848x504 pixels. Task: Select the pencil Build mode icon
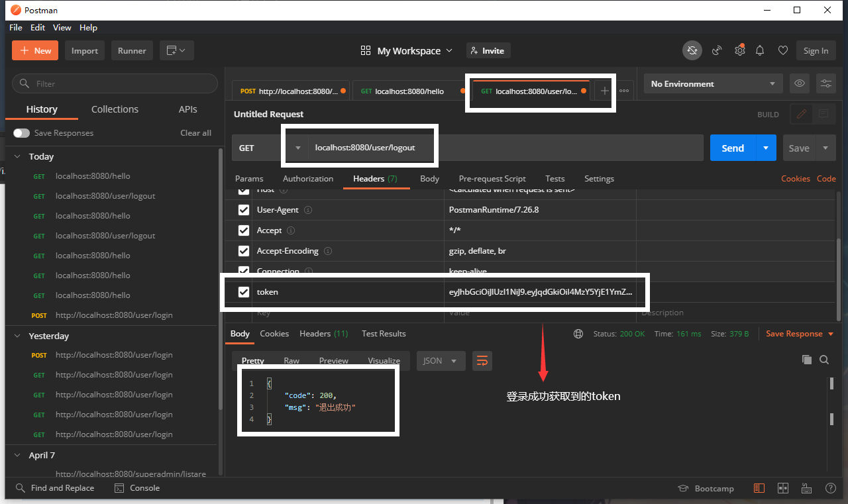[802, 114]
